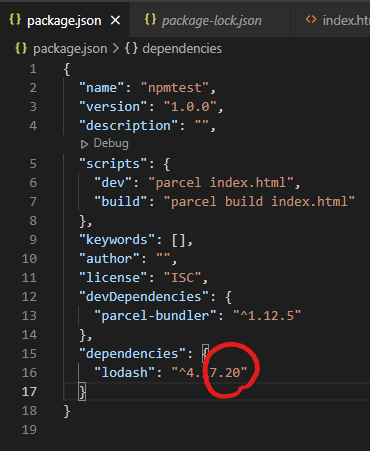Image resolution: width=370 pixels, height=451 pixels.
Task: Click line number 5 in the gutter
Action: pos(33,164)
